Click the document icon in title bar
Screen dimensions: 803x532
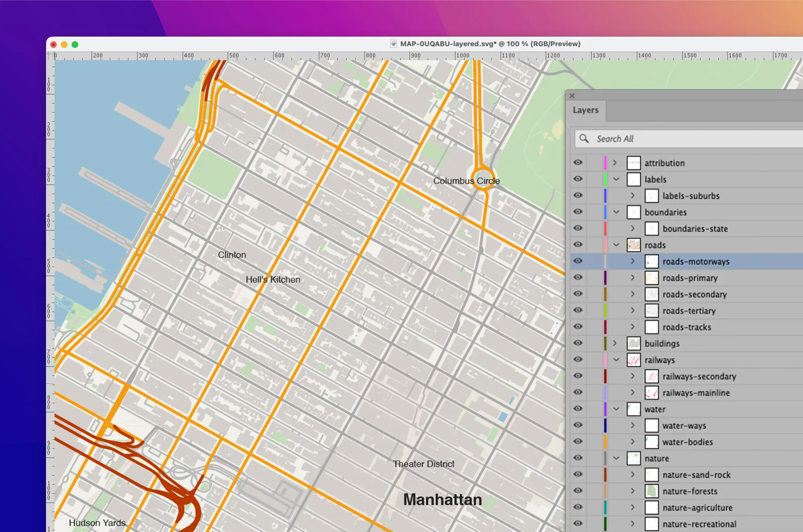pos(393,44)
